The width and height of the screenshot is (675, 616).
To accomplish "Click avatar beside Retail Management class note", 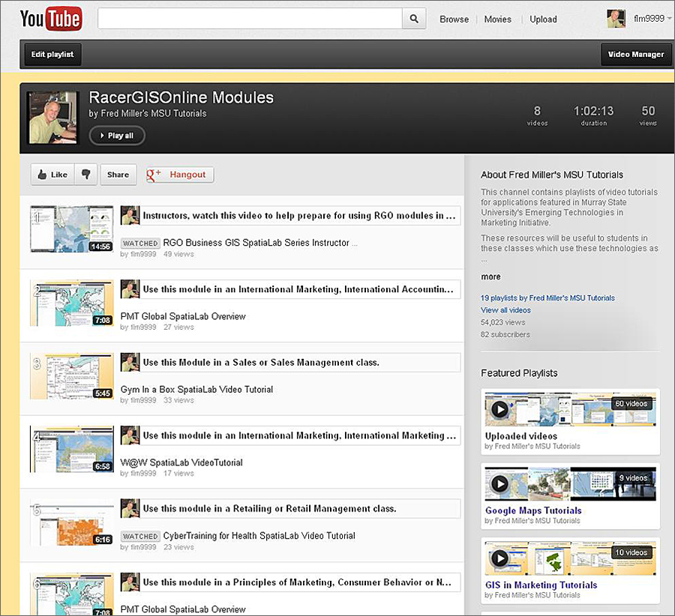I will click(x=130, y=508).
